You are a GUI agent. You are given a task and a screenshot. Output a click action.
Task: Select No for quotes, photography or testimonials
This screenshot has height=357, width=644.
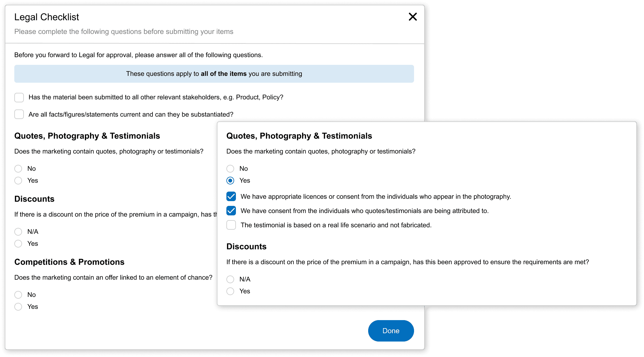tap(18, 168)
